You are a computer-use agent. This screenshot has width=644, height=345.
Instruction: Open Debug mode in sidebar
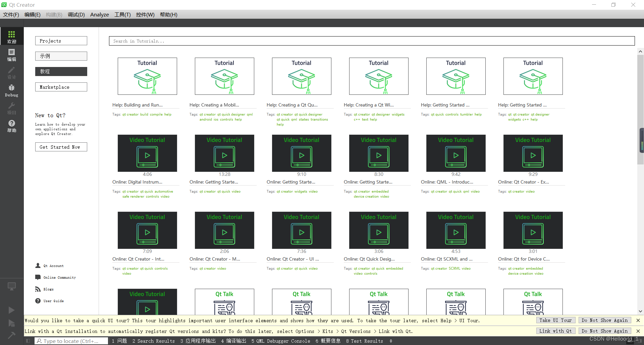[x=12, y=90]
